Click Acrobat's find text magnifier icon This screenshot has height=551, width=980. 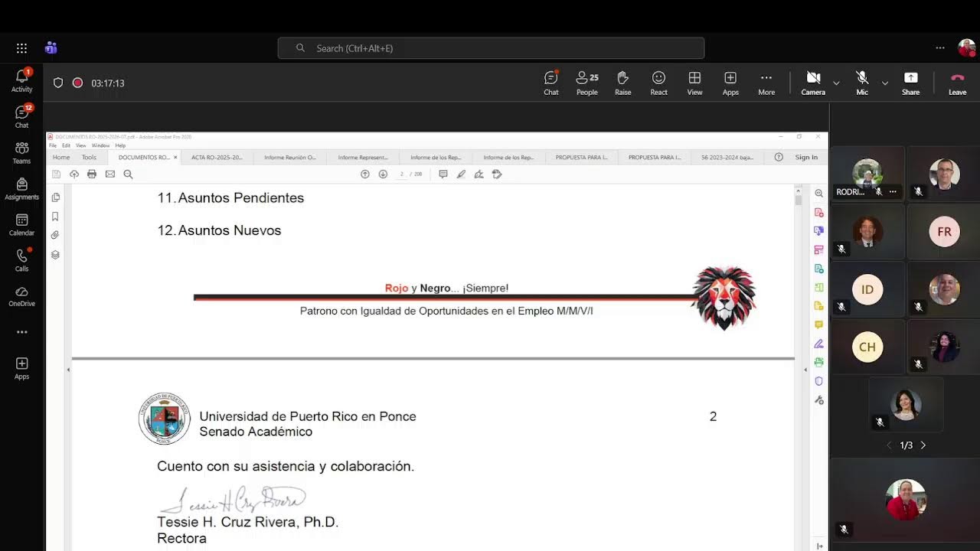pos(128,174)
